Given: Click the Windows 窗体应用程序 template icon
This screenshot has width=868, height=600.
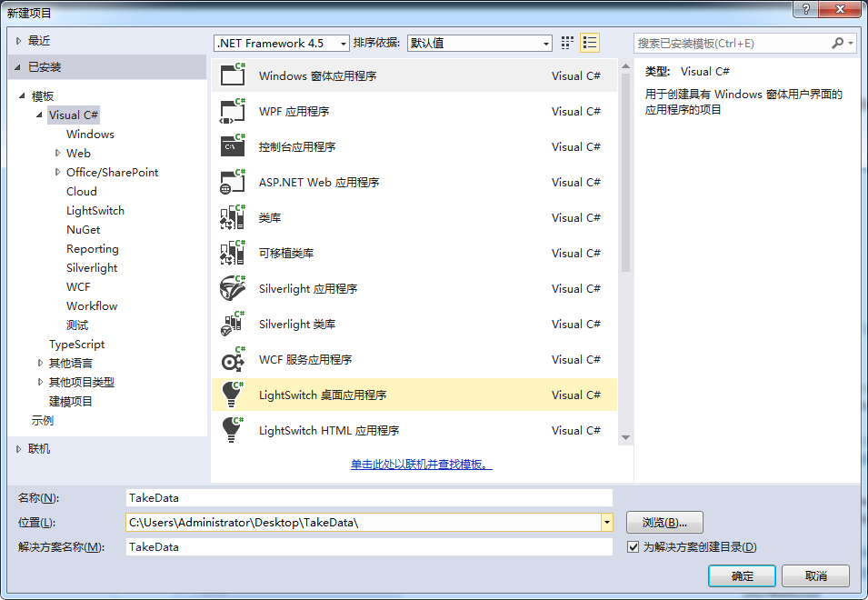Looking at the screenshot, I should (x=233, y=75).
